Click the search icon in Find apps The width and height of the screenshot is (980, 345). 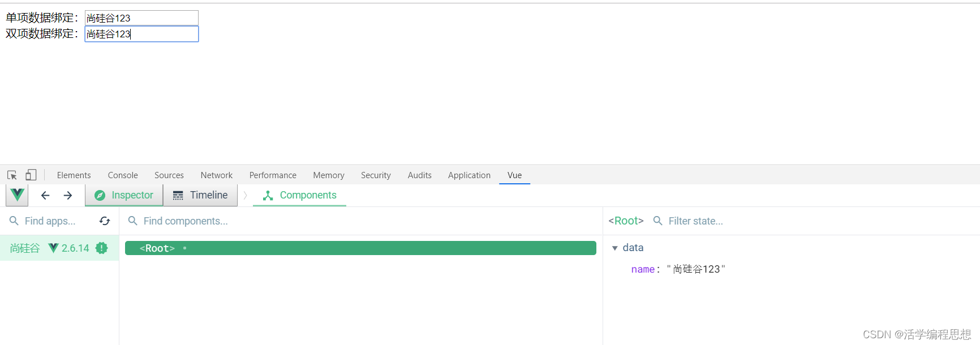point(14,221)
